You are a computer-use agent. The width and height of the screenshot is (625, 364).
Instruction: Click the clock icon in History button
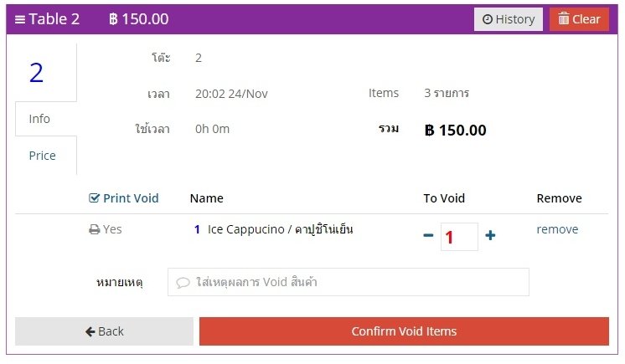point(487,19)
